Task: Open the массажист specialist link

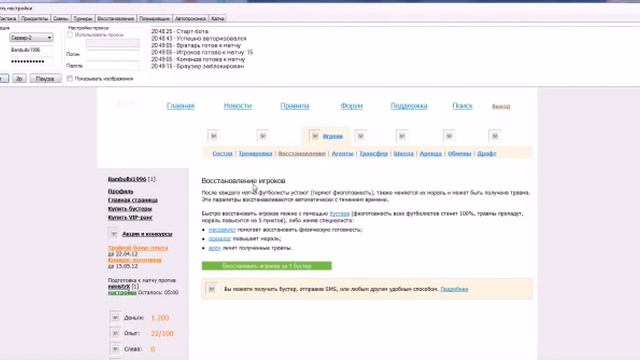Action: point(222,230)
